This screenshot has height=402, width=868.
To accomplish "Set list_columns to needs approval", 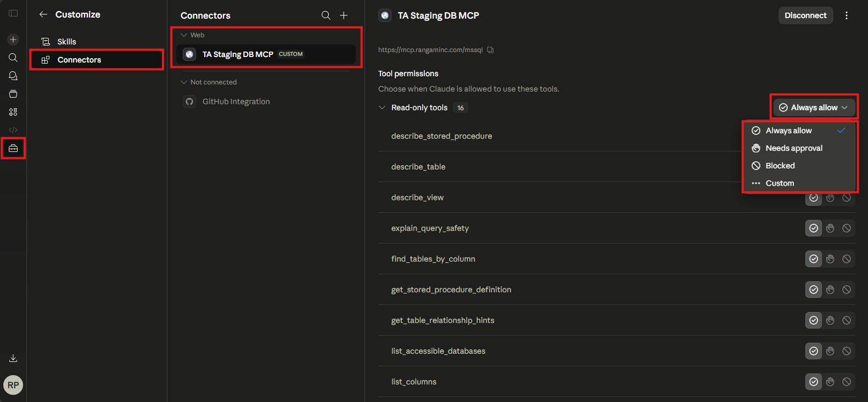I will [x=830, y=382].
